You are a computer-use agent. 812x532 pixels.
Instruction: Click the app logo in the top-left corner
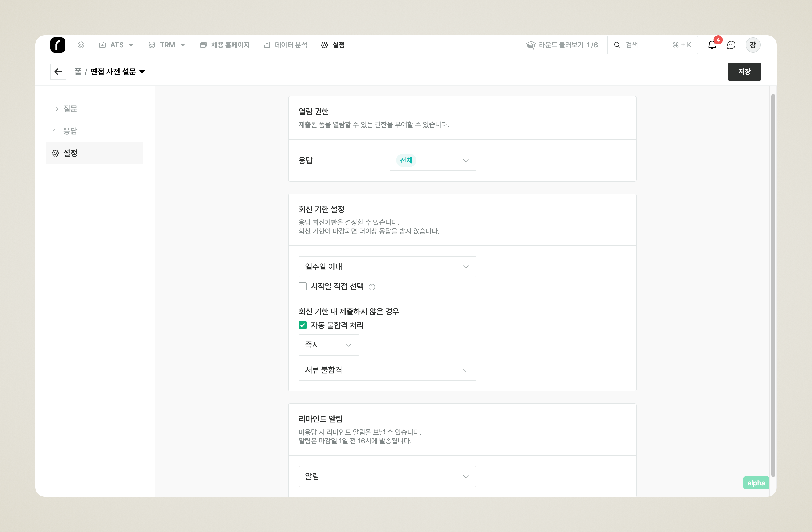click(x=58, y=45)
